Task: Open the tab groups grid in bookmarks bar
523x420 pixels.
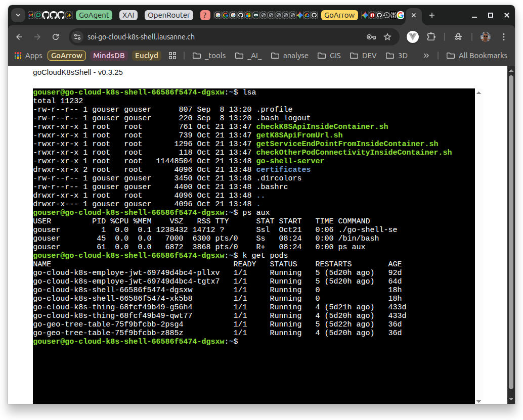Action: (x=172, y=56)
